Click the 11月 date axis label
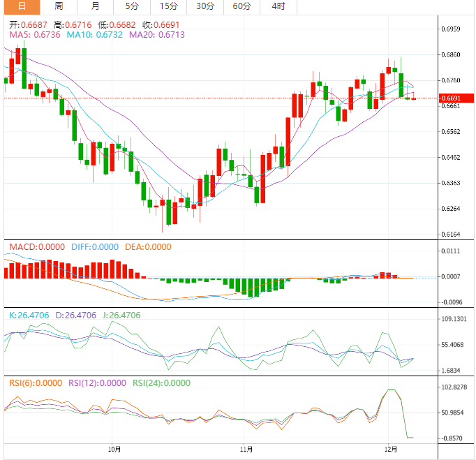The height and width of the screenshot is (460, 476). coord(246,449)
